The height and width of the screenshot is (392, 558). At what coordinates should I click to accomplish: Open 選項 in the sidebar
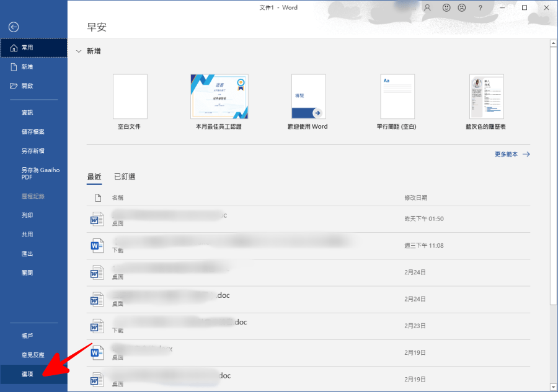34,374
